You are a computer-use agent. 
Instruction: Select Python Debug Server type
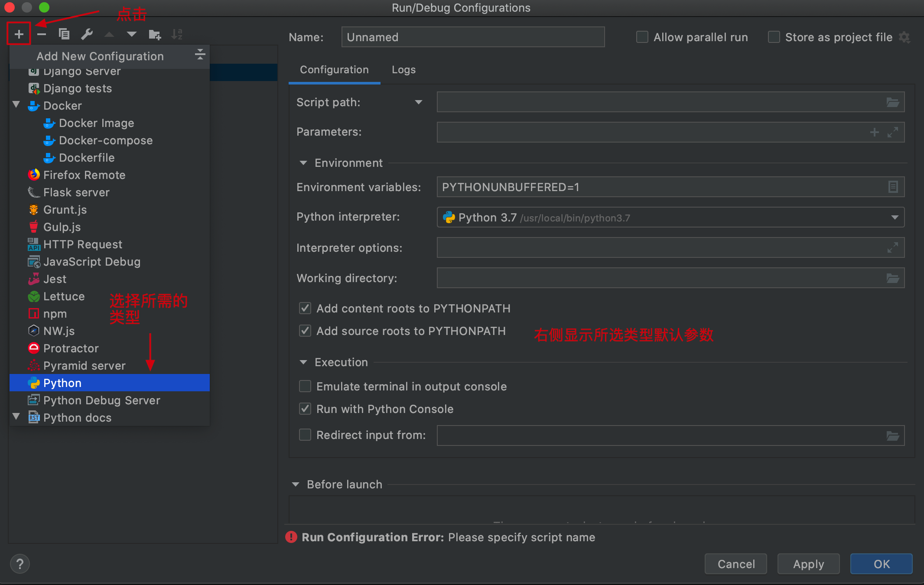click(110, 400)
